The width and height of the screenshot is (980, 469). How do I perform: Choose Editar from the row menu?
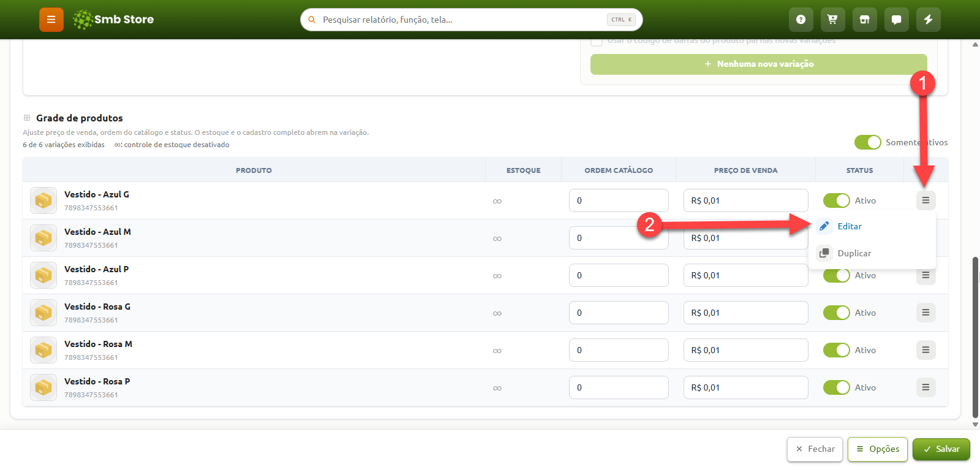point(872,226)
